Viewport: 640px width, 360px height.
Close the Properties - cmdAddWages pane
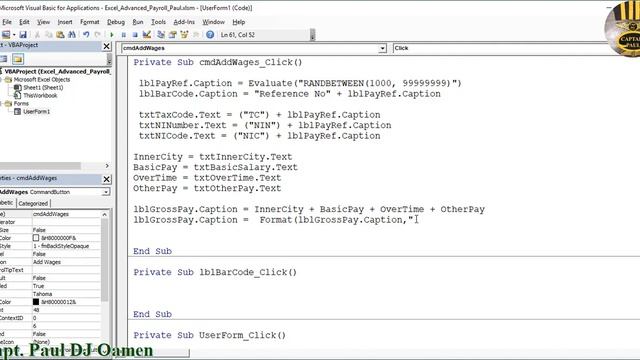(x=107, y=179)
